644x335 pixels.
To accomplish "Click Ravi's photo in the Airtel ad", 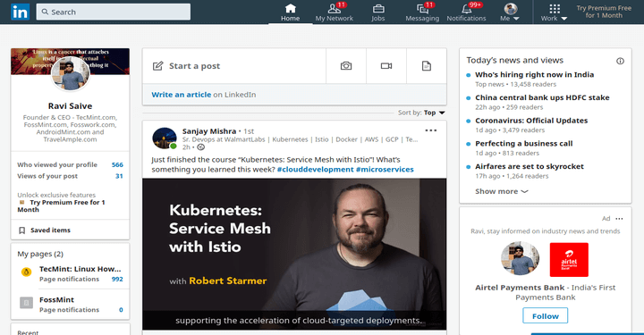I will (x=520, y=259).
